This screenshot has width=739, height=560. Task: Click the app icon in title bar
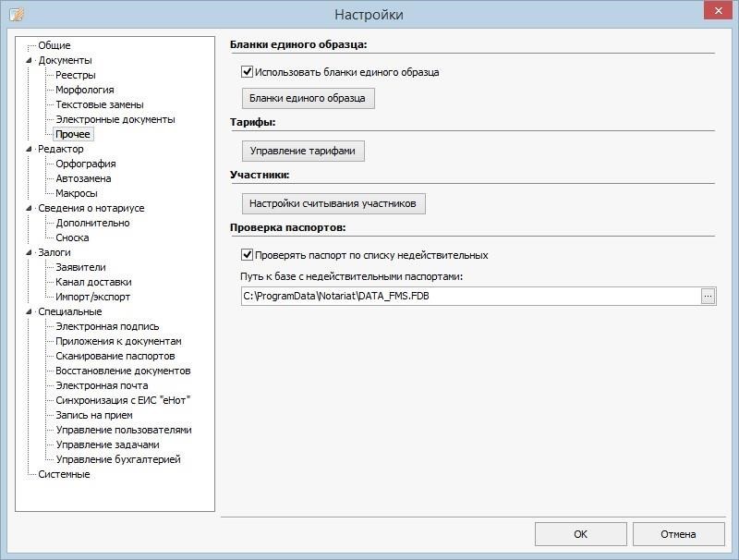coord(16,14)
